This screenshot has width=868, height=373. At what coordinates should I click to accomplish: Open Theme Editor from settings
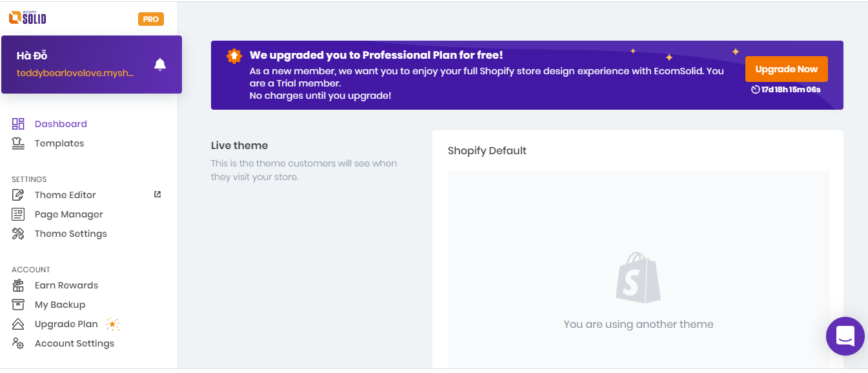click(x=65, y=195)
